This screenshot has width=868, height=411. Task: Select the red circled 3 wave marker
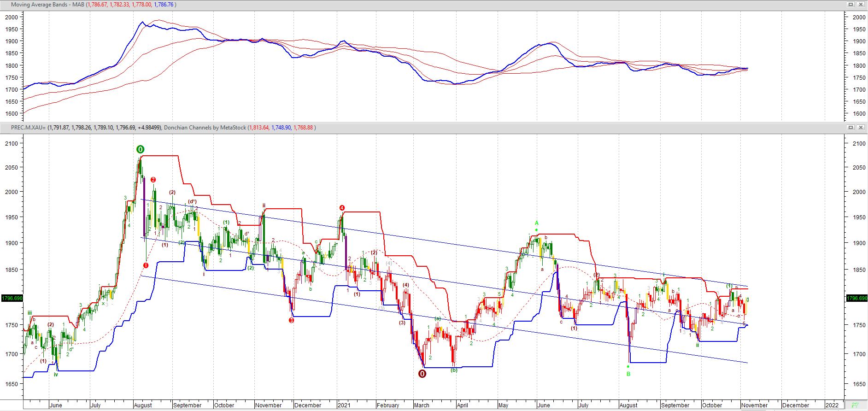[291, 320]
